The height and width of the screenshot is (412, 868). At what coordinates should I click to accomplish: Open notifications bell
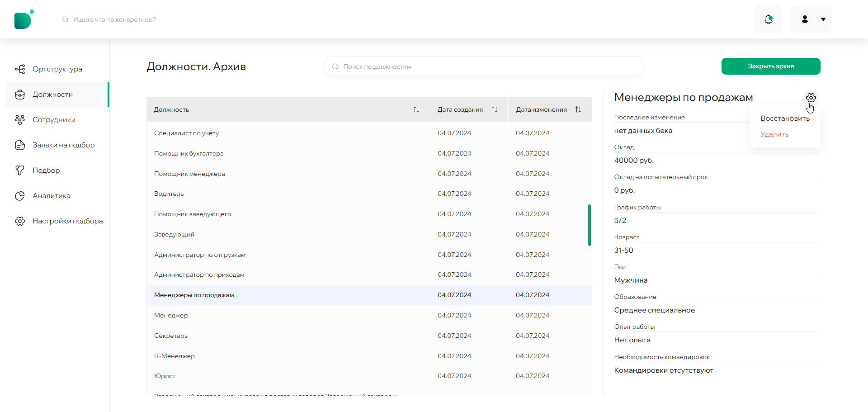(768, 19)
